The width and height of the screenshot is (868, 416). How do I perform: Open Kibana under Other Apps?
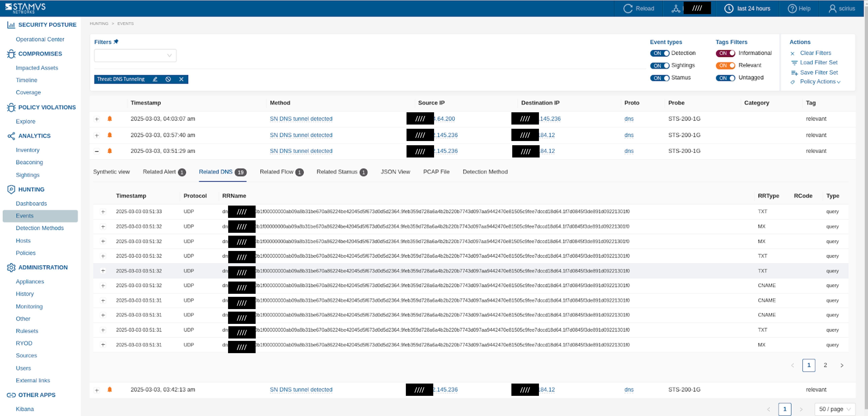click(25, 409)
